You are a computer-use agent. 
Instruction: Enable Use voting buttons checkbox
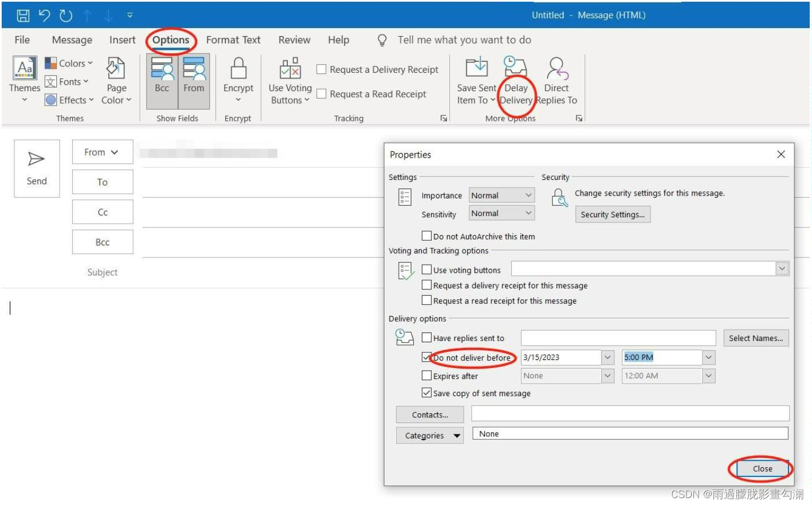point(426,269)
